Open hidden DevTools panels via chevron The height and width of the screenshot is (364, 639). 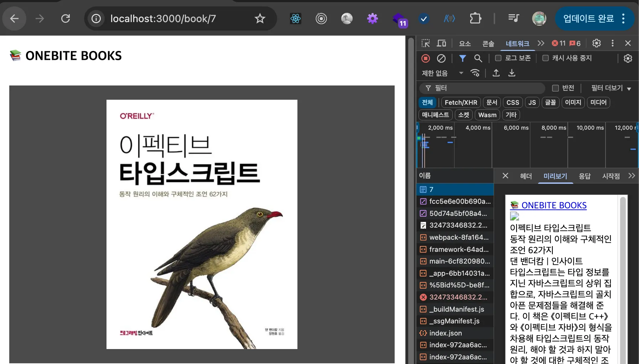(541, 43)
